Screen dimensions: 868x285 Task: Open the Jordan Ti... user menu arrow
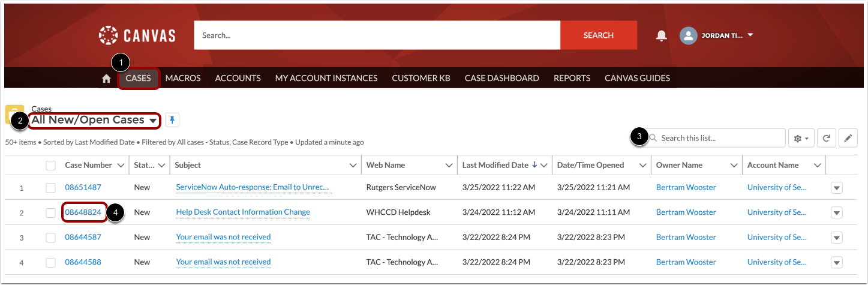[x=750, y=35]
